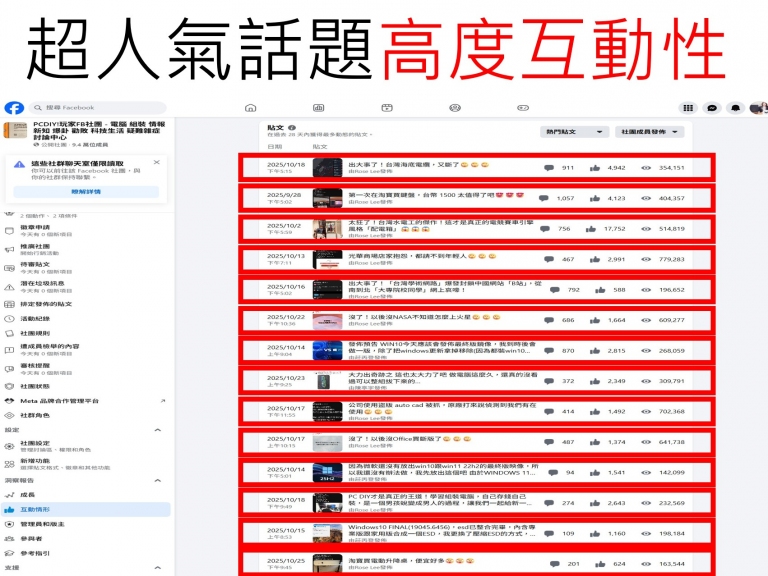The width and height of the screenshot is (768, 576).
Task: Click the info icon next to 貼文 heading
Action: (292, 128)
